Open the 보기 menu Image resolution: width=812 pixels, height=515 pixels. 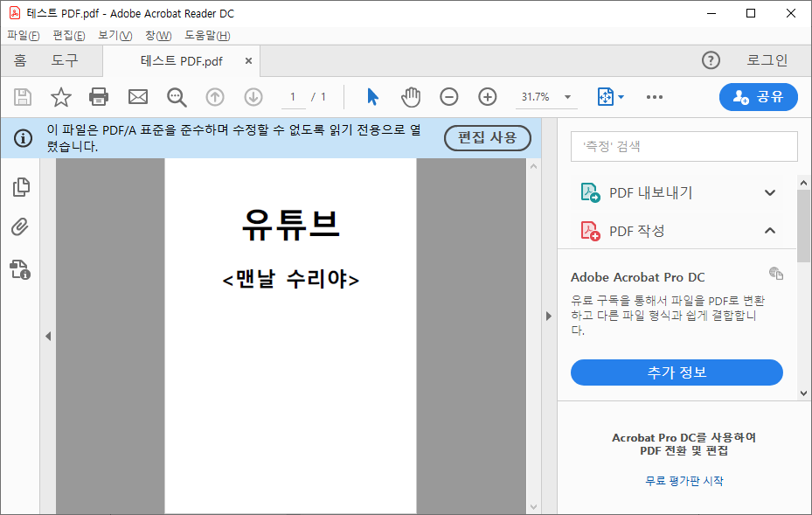(x=115, y=36)
